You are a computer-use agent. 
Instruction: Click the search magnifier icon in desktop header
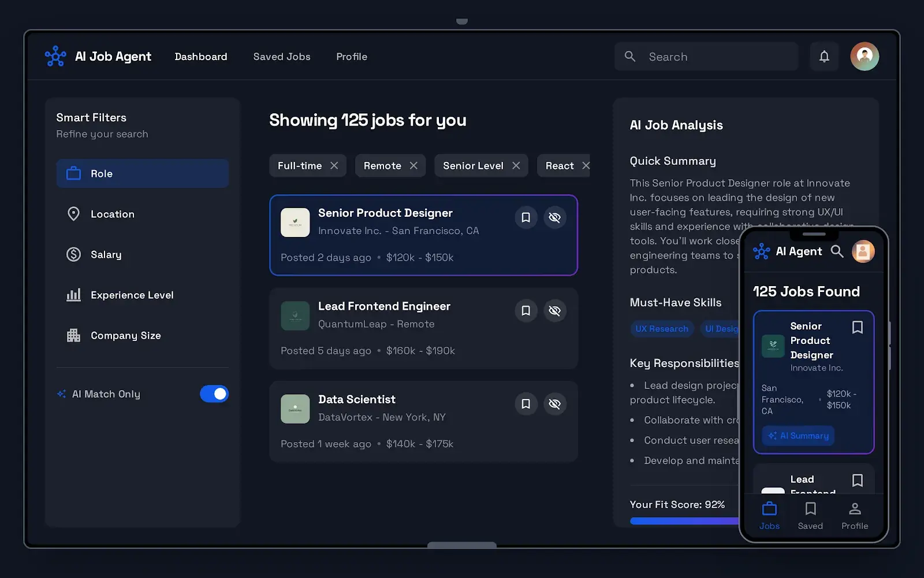point(630,56)
